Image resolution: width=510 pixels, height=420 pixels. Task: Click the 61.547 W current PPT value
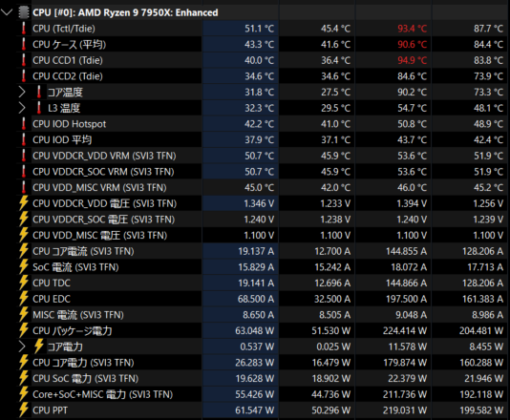click(x=255, y=410)
